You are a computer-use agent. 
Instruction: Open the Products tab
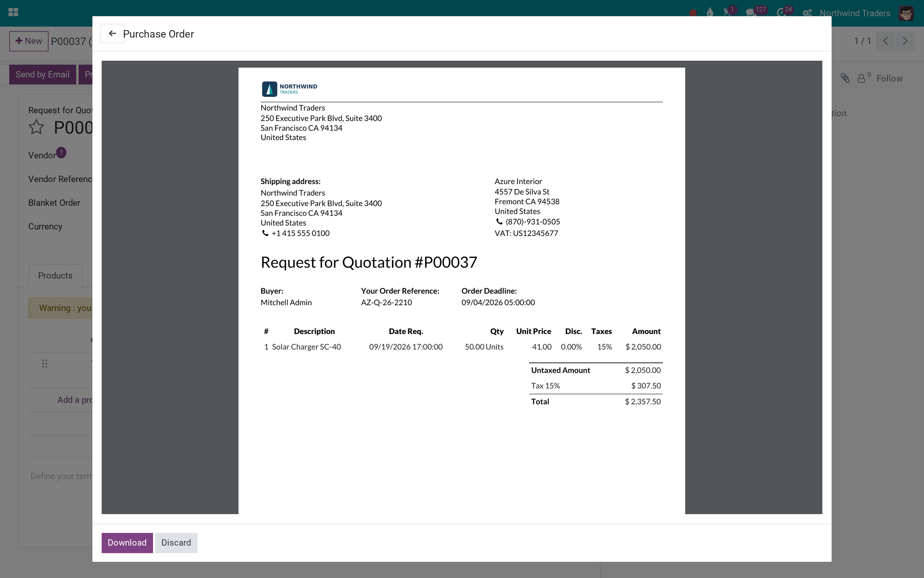pyautogui.click(x=55, y=276)
